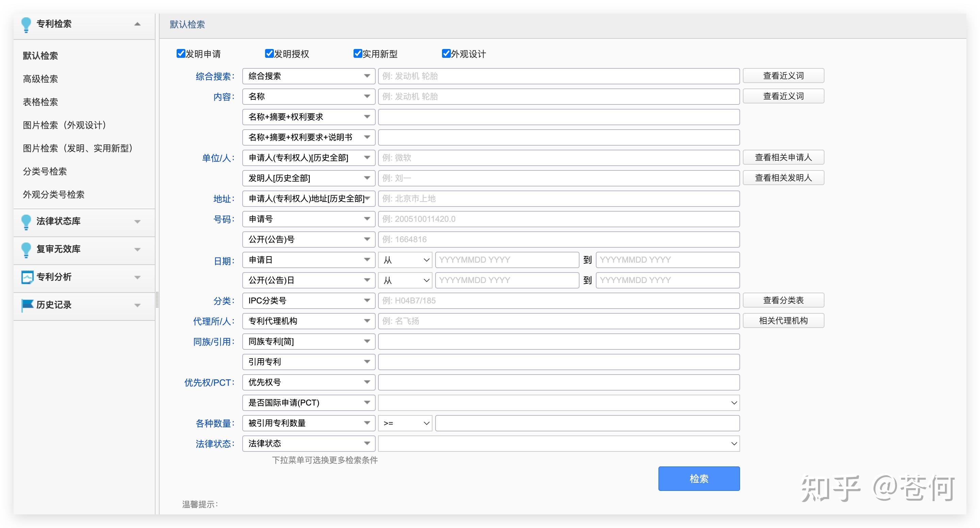Uncheck the 实用新型 checkbox
980x528 pixels.
click(357, 54)
